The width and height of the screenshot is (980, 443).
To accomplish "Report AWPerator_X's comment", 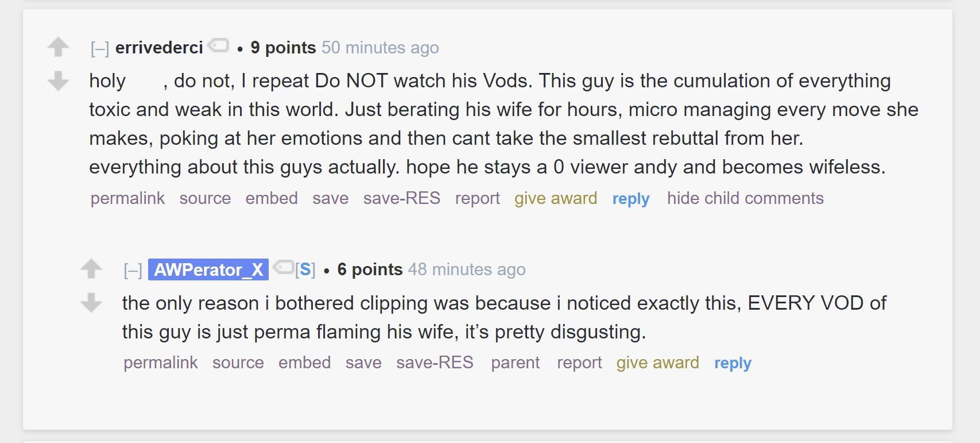I will pos(579,363).
